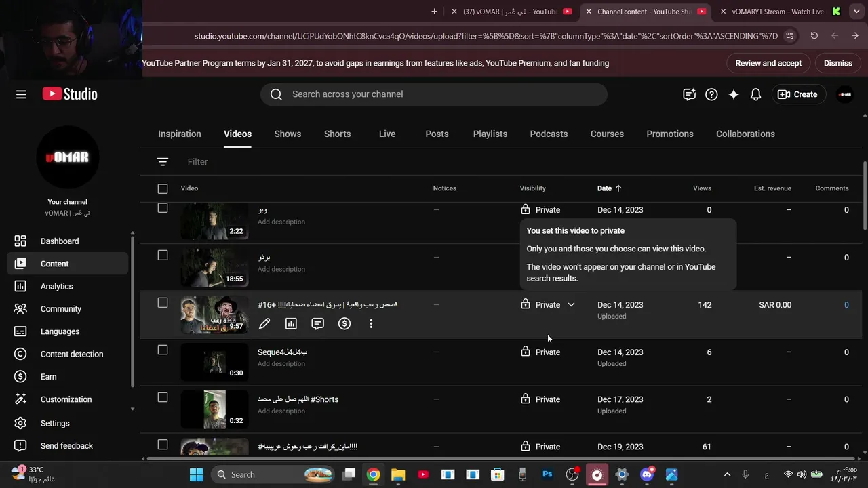
Task: Open monetization dollar icon for hovered video
Action: (344, 324)
